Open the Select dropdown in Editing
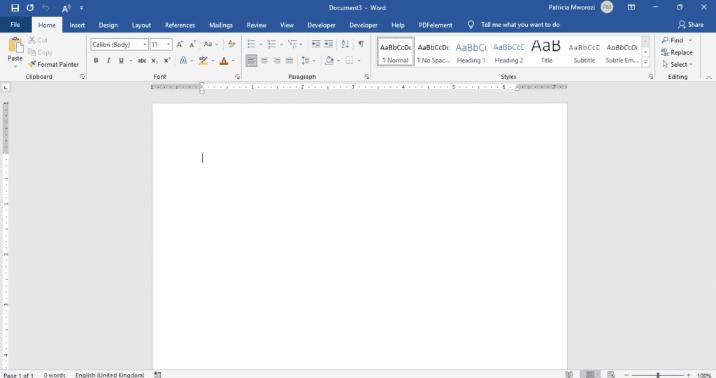Screen dimensions: 716x378 pos(677,64)
